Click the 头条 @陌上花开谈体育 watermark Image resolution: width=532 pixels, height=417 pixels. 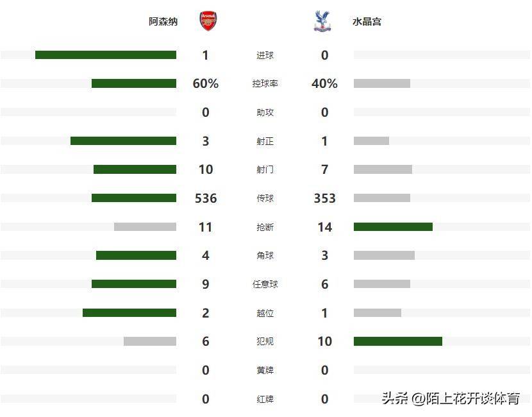451,398
